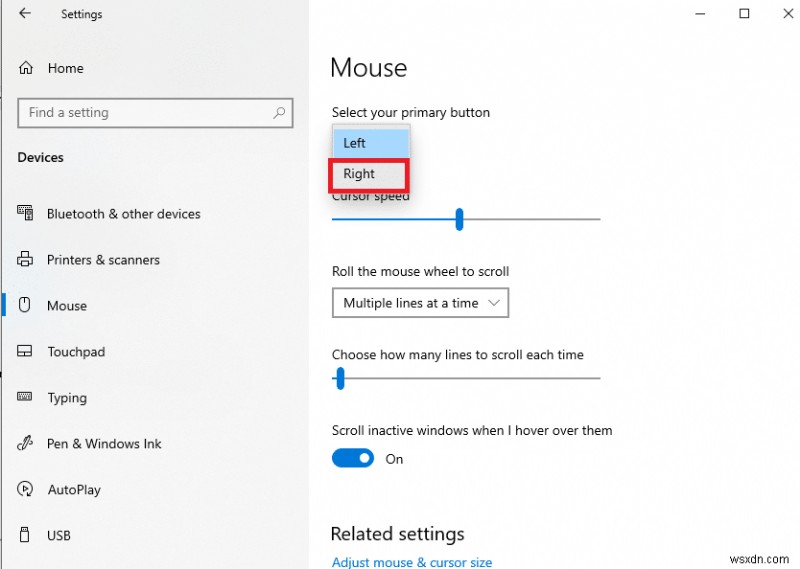Open Bluetooth & other devices settings
The width and height of the screenshot is (800, 569).
123,214
